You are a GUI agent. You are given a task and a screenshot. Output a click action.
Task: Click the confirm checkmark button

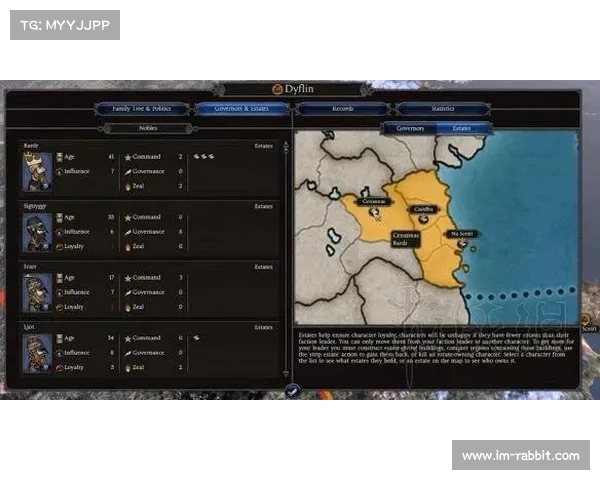coord(292,391)
